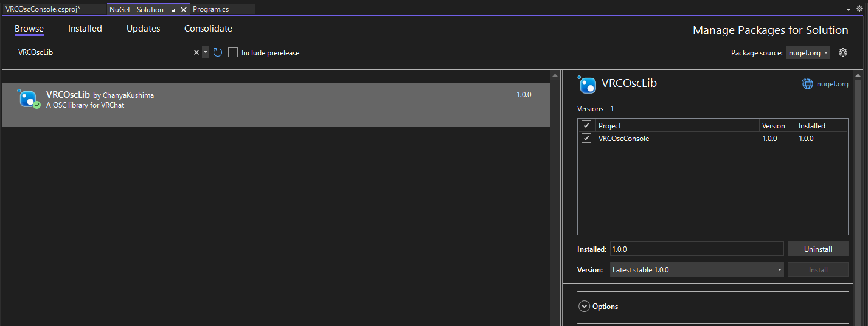
Task: Click the globe icon beside nuget.org
Action: 807,84
